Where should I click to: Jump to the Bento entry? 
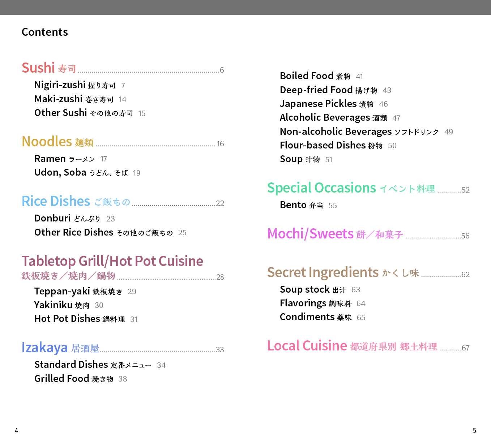[x=308, y=205]
